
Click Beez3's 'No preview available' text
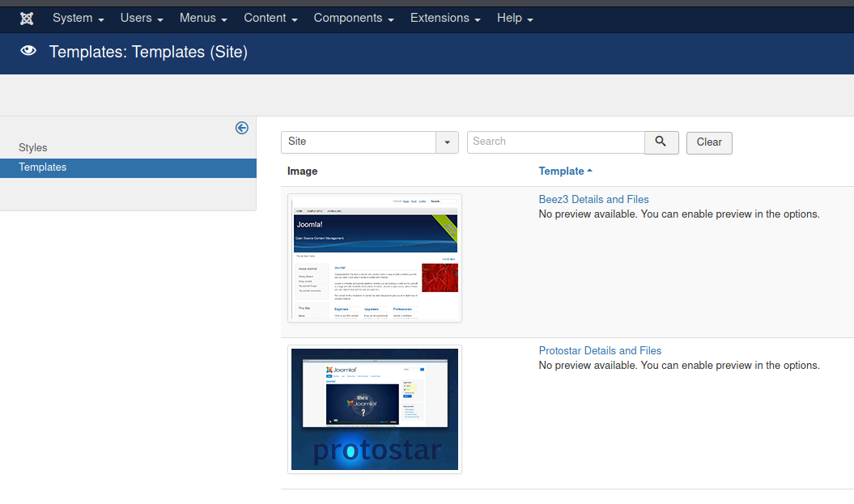[679, 214]
